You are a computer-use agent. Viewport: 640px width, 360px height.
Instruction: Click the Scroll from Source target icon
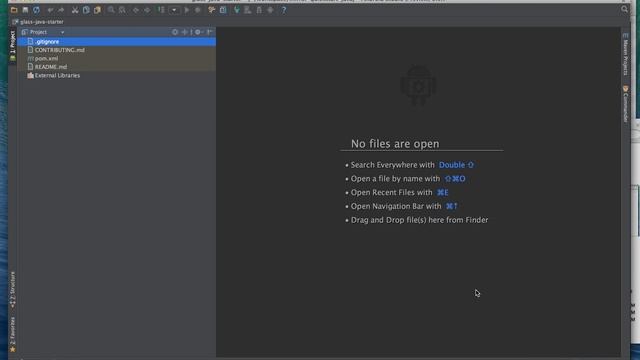click(175, 32)
